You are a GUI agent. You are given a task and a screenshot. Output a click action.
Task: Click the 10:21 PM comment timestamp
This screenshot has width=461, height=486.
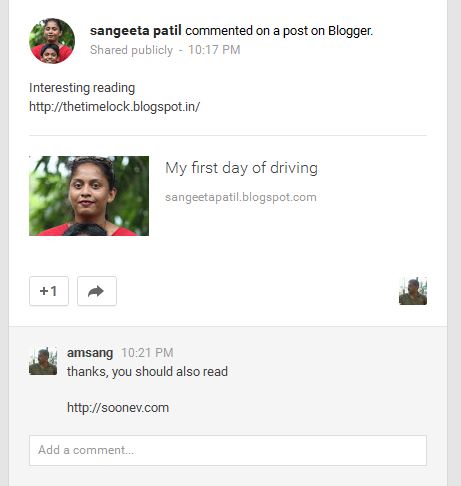[147, 353]
